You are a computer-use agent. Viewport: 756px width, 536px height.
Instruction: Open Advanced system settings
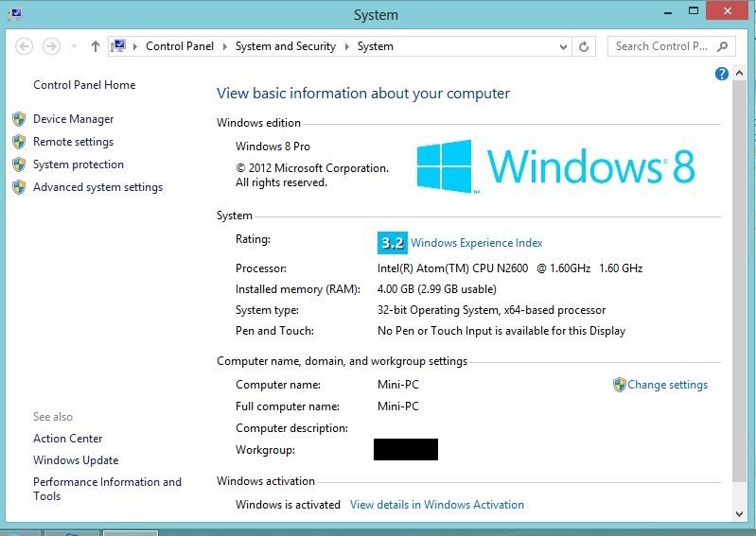click(97, 187)
